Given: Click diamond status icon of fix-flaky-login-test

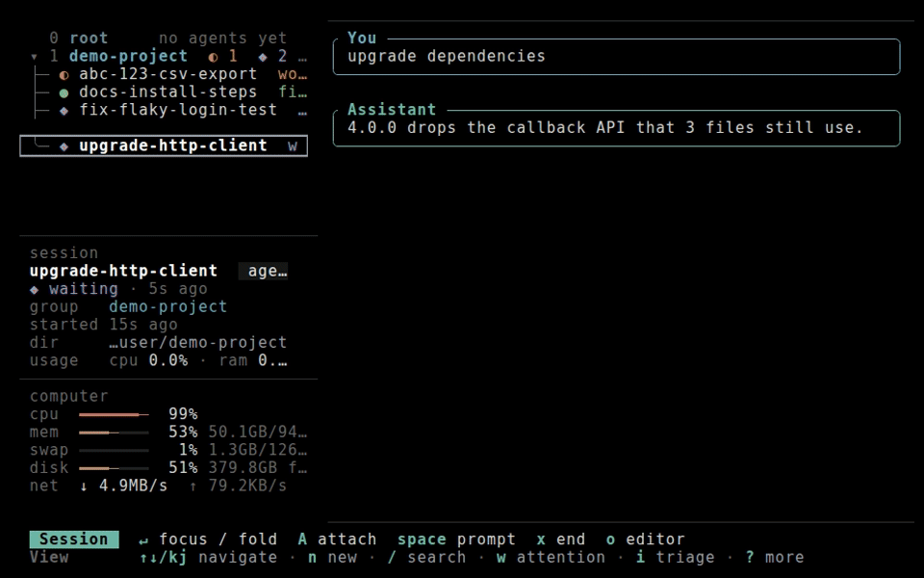Looking at the screenshot, I should tap(64, 110).
